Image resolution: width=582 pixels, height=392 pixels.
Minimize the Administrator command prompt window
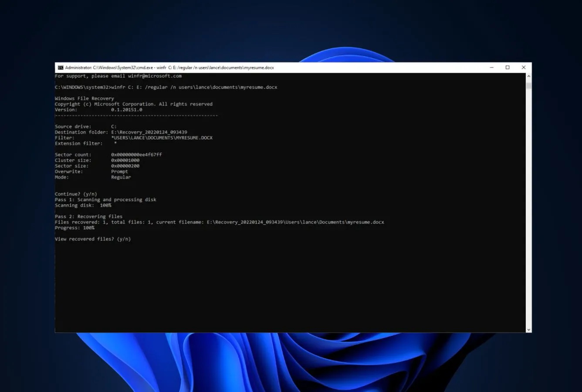[491, 68]
